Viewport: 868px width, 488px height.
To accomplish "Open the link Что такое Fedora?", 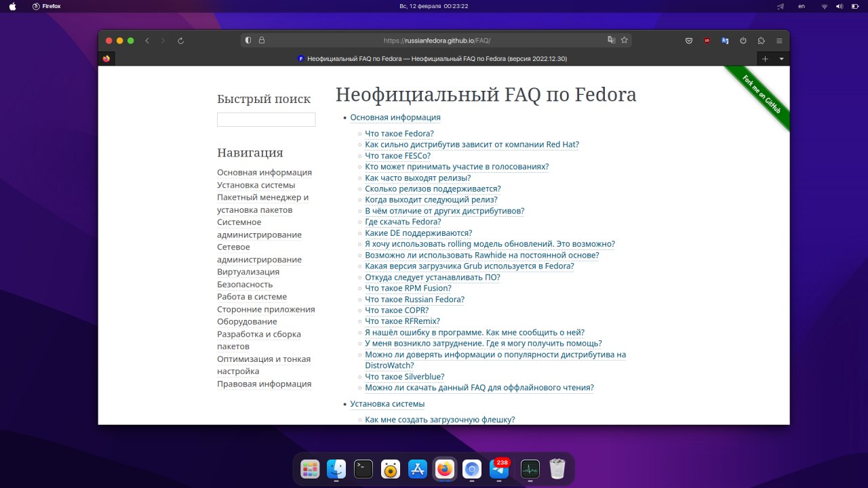I will pyautogui.click(x=399, y=134).
